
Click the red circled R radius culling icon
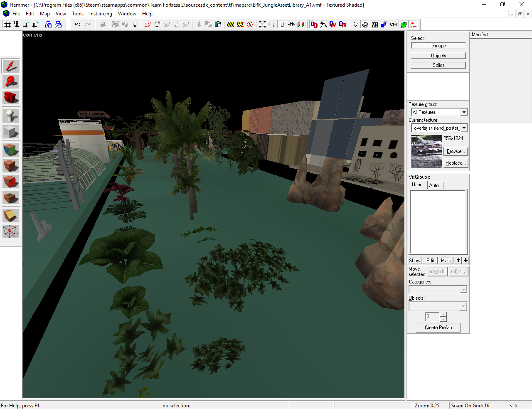tap(250, 25)
